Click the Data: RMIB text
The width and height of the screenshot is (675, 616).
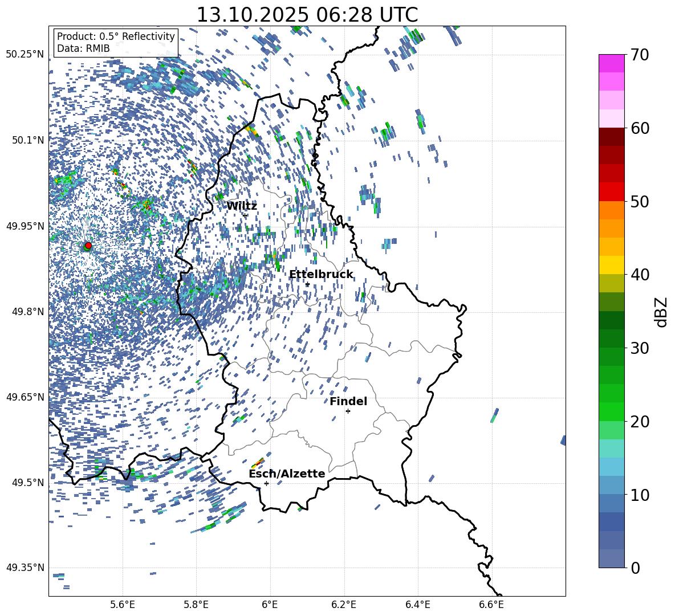point(83,48)
